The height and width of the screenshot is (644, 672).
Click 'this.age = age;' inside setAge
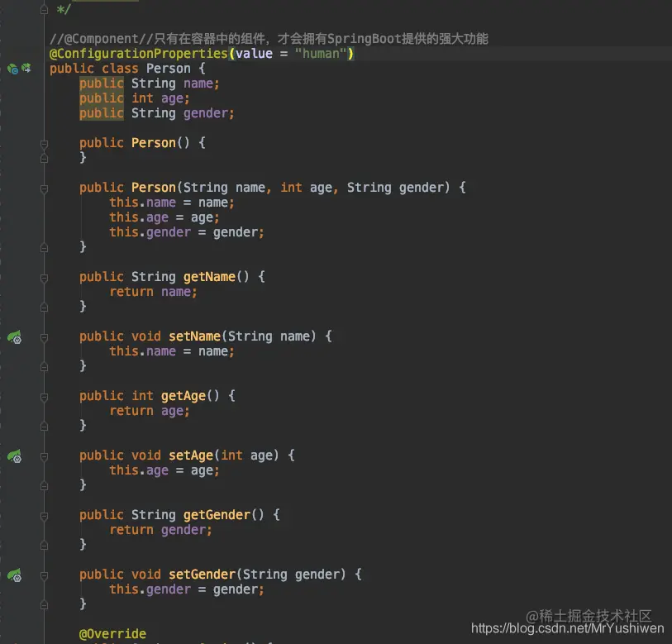click(164, 470)
